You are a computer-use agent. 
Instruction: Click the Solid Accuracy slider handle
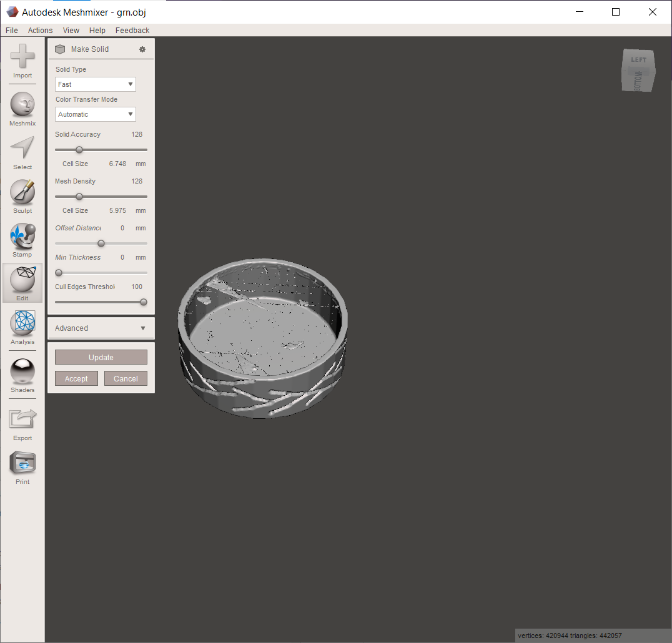point(79,150)
